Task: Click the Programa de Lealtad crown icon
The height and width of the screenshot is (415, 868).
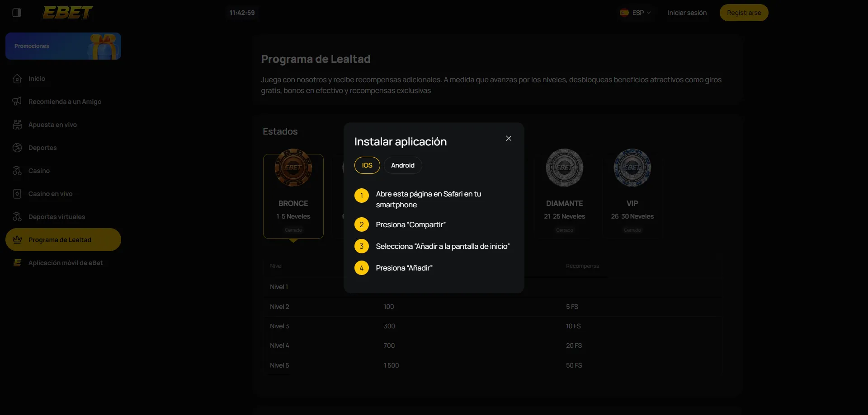Action: click(17, 240)
